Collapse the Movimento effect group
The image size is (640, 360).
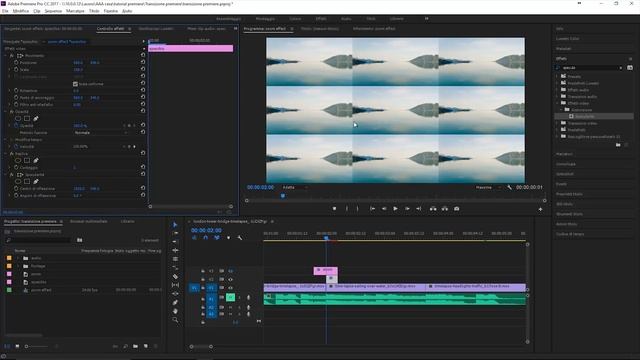6,56
